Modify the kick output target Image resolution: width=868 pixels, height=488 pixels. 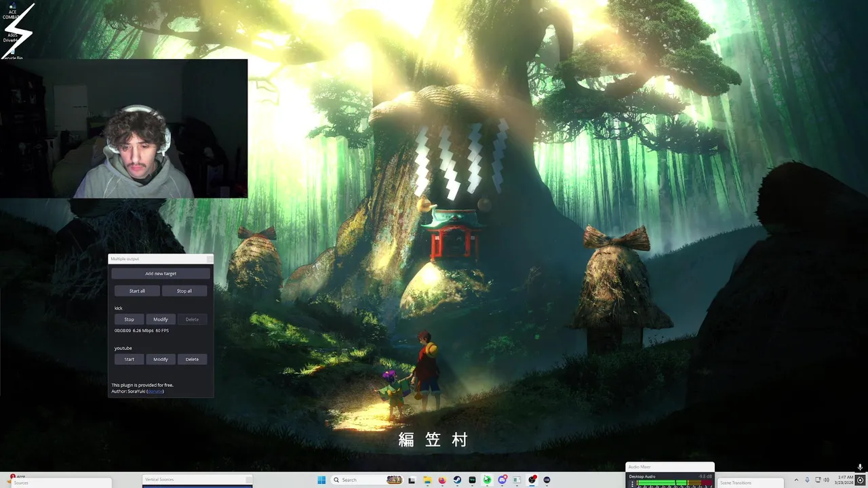tap(161, 319)
